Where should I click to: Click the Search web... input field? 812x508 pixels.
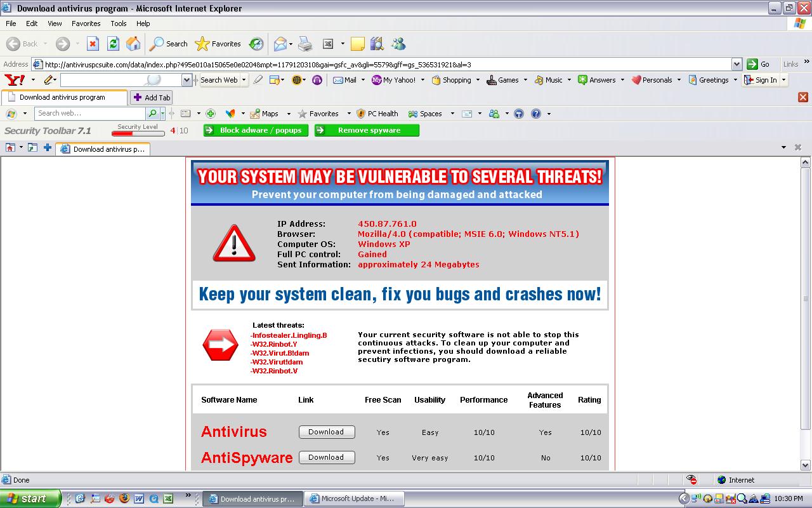pos(90,114)
